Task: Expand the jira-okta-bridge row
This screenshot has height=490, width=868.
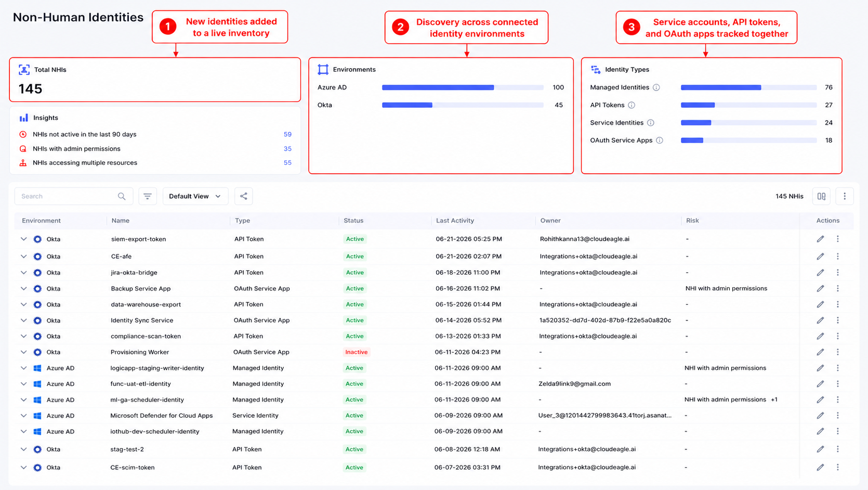Action: point(23,273)
